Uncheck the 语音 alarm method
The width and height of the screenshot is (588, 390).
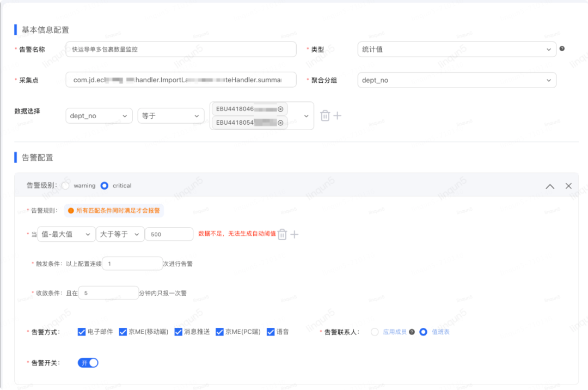point(271,332)
